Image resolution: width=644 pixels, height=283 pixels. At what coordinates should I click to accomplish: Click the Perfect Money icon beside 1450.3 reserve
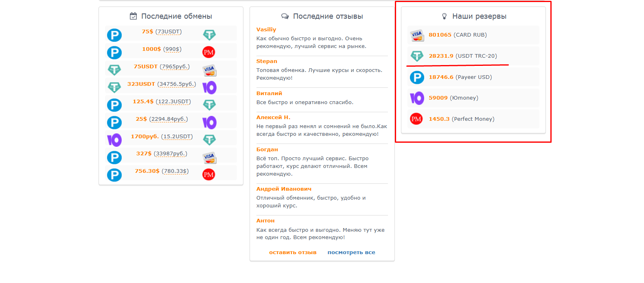pyautogui.click(x=416, y=119)
